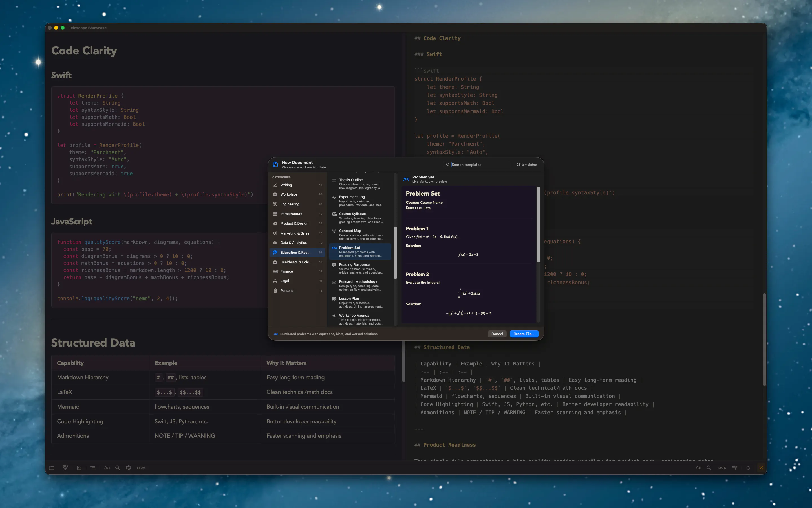Select the Engineering category
812x508 pixels.
click(x=298, y=204)
